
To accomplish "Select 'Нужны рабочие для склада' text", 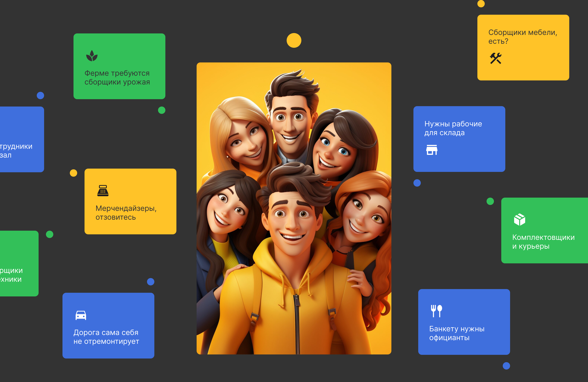I will pos(453,128).
